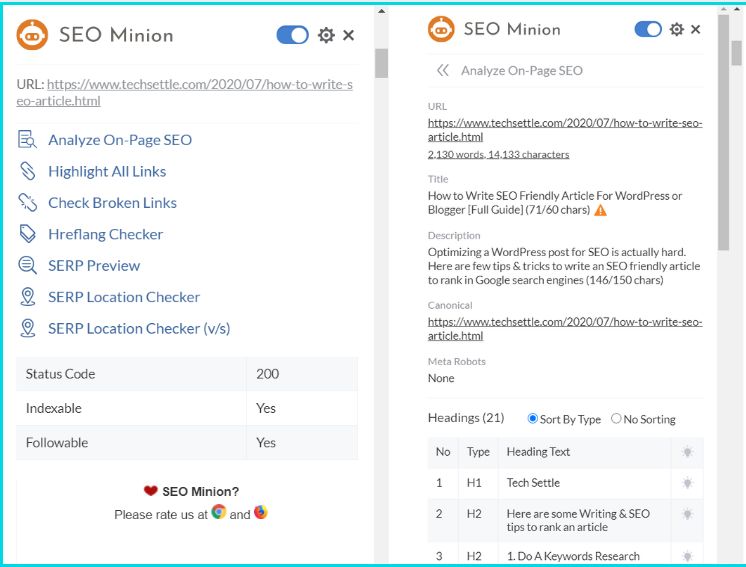Click the Hreflang Checker tag icon
The image size is (746, 567).
coord(27,234)
